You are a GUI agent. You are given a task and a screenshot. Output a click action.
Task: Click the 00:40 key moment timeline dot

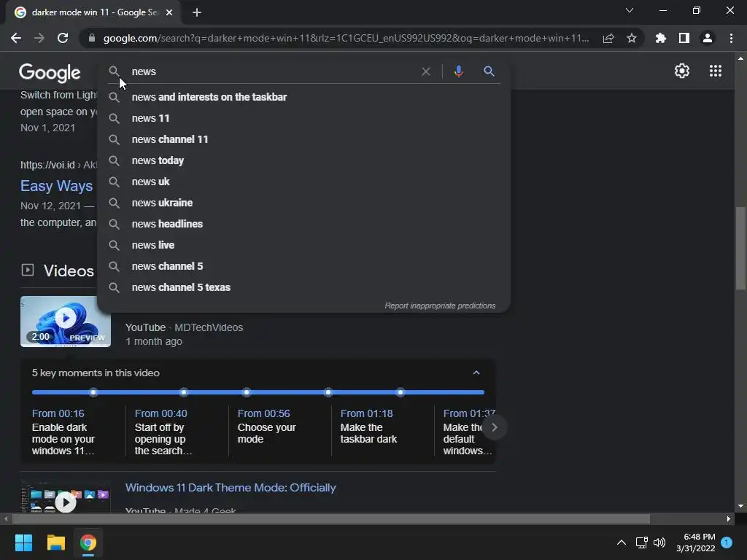[x=184, y=392]
